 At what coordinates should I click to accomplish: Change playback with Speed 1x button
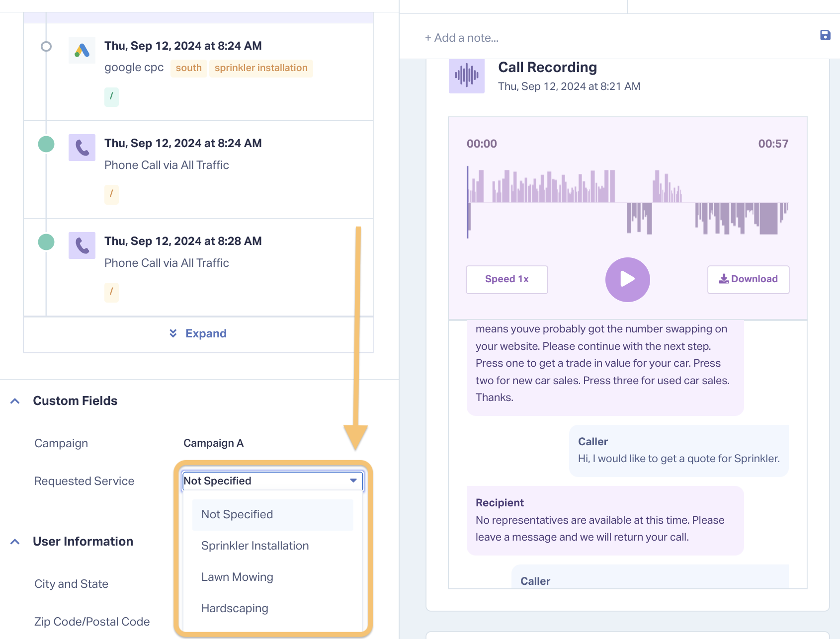pyautogui.click(x=507, y=279)
